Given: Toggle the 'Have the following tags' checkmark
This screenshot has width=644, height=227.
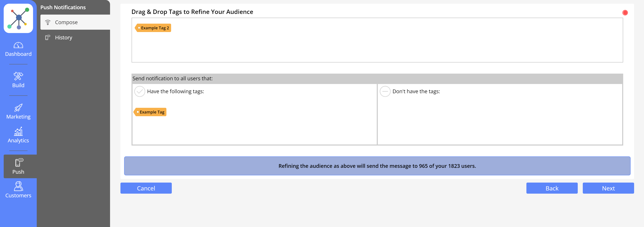Looking at the screenshot, I should click(140, 91).
